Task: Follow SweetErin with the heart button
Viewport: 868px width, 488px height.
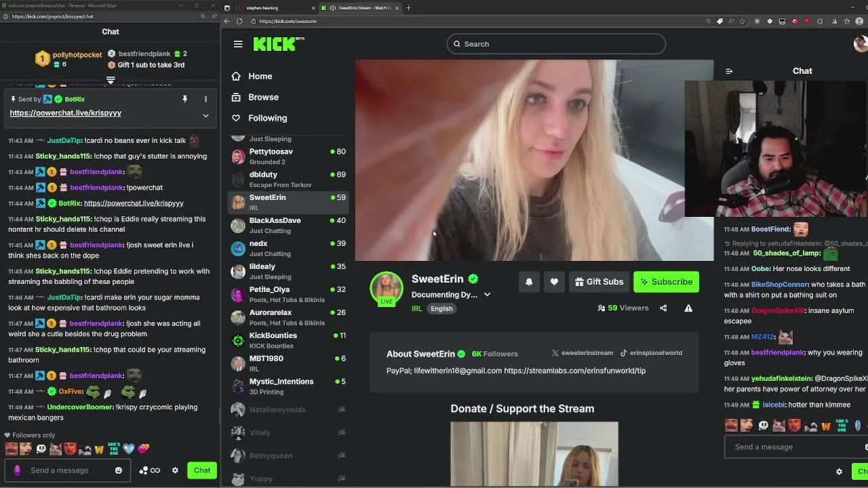Action: [554, 282]
